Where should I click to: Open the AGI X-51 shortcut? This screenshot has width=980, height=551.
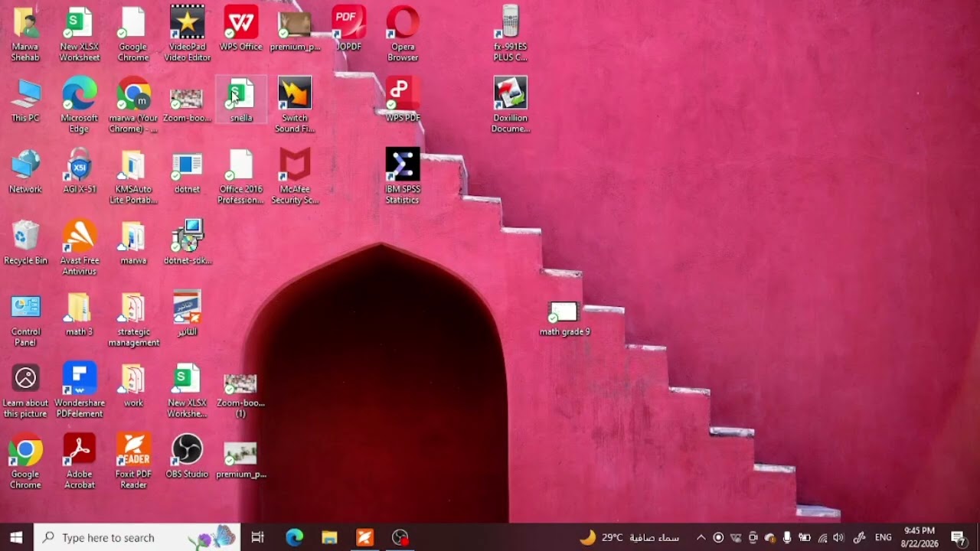click(x=80, y=171)
